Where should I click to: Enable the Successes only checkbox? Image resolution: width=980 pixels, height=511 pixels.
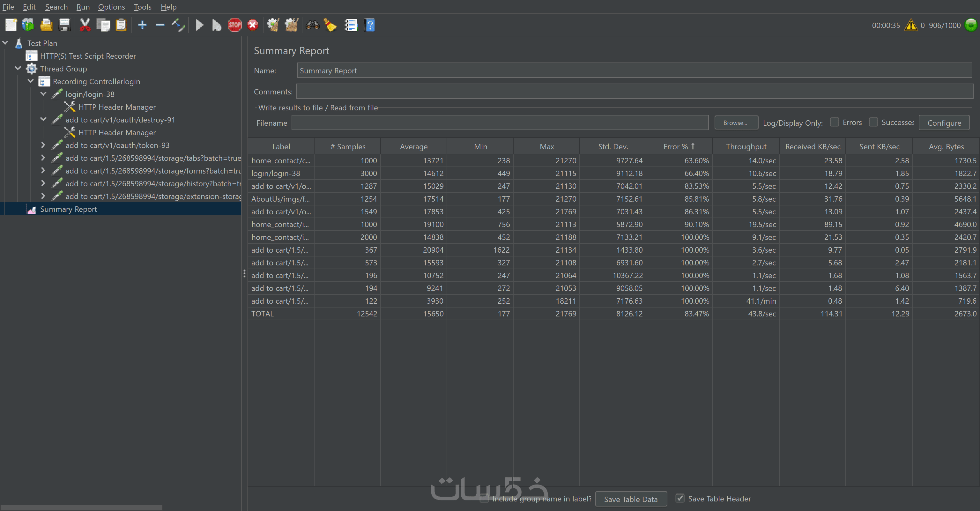click(873, 122)
